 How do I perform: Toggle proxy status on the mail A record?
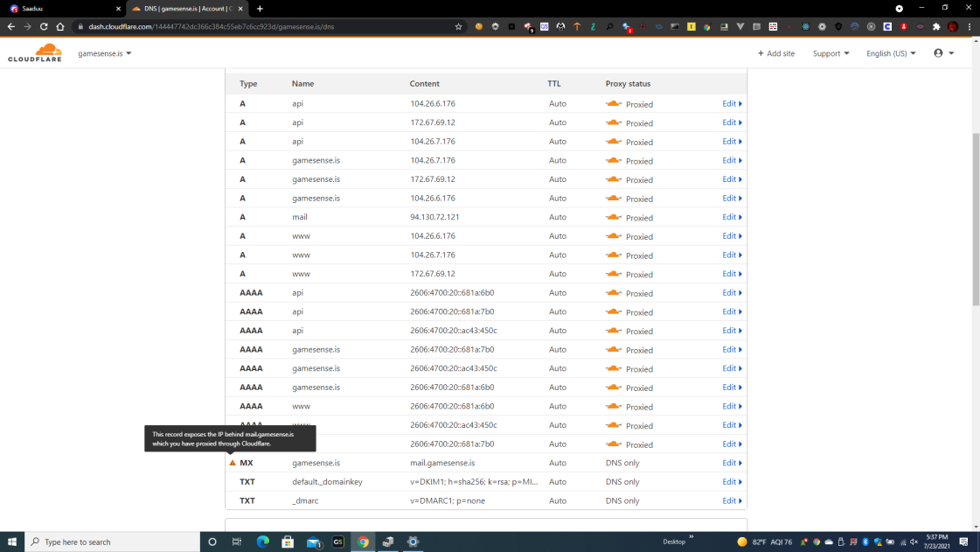click(614, 217)
